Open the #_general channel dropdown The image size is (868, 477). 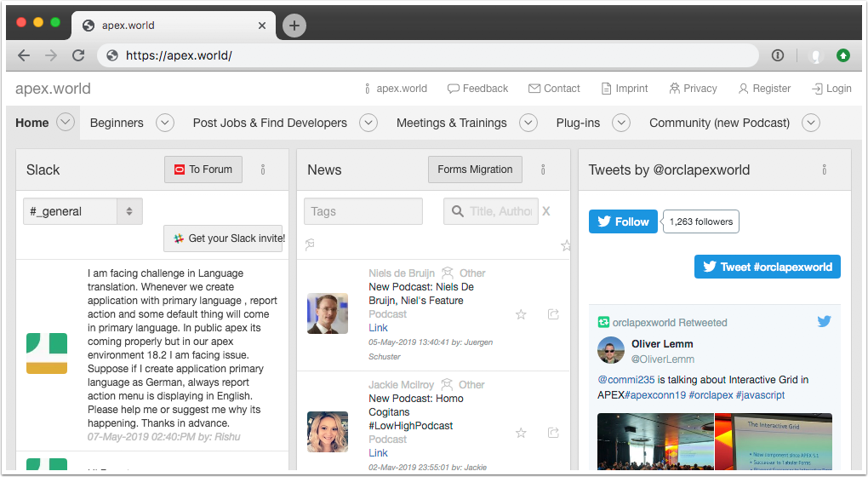pyautogui.click(x=83, y=211)
